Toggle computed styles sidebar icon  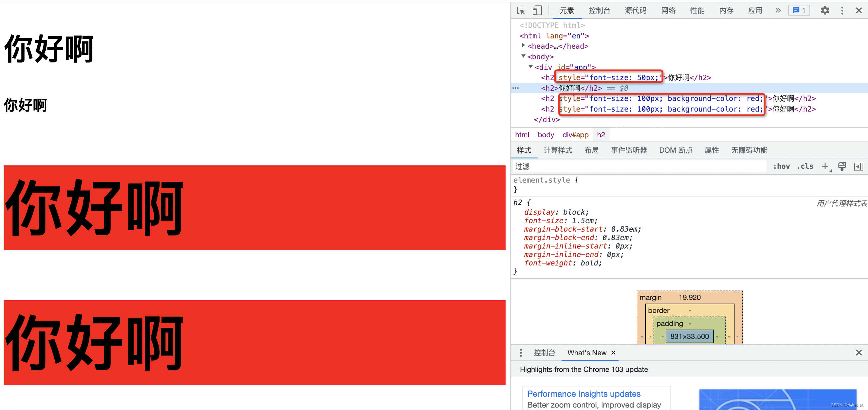click(x=858, y=166)
